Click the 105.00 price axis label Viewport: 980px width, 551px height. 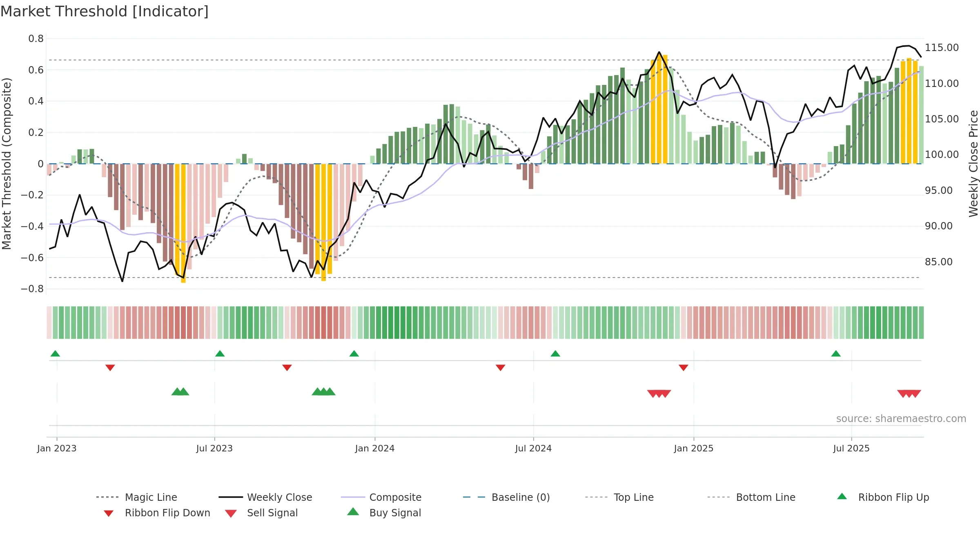(942, 119)
